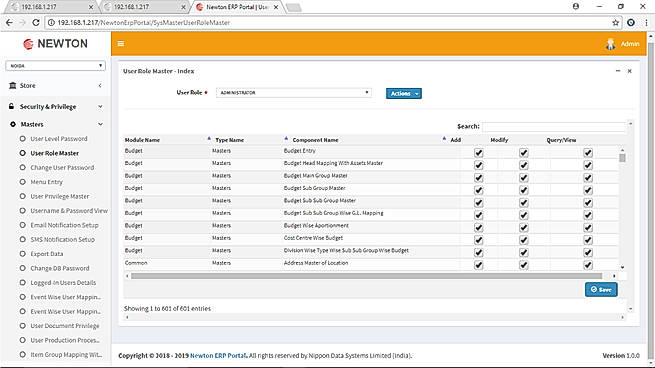The image size is (655, 368).
Task: Open the User Role ADMINISTRATOR dropdown
Action: [x=294, y=93]
